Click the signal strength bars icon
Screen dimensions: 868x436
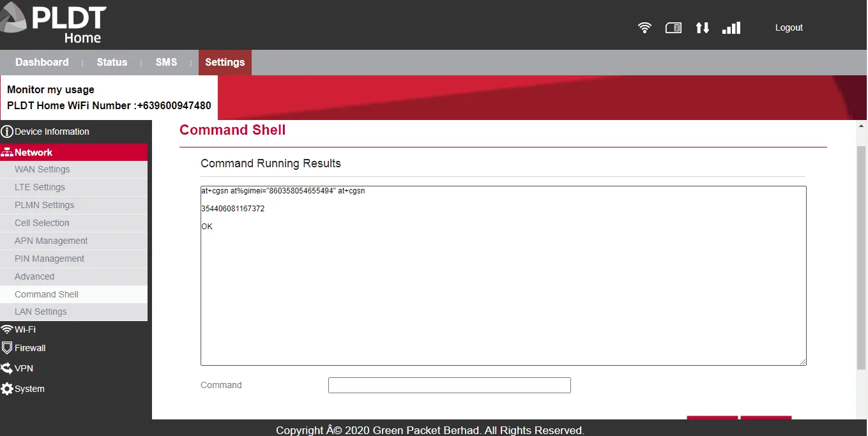[x=731, y=28]
